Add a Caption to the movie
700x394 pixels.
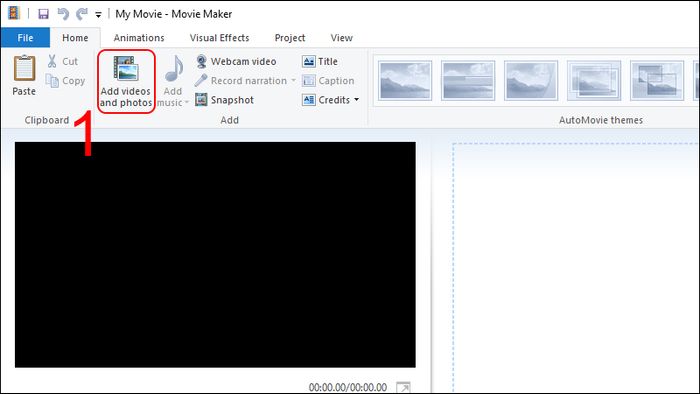(x=328, y=81)
